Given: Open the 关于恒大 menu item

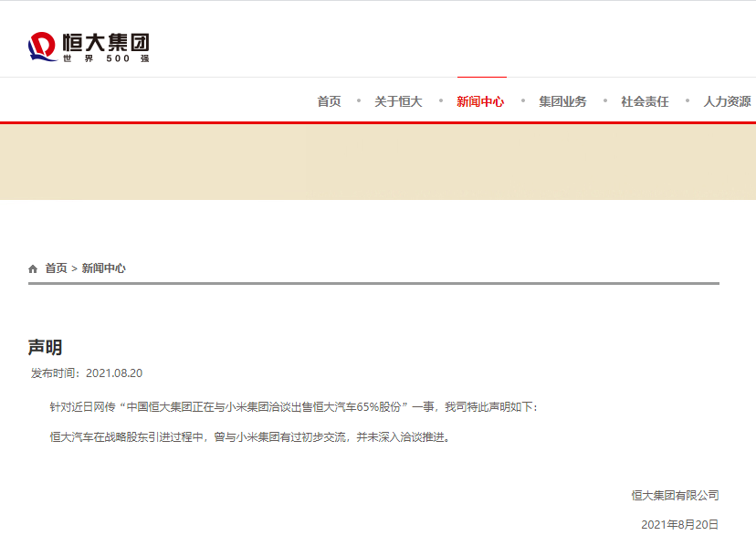Looking at the screenshot, I should point(398,101).
